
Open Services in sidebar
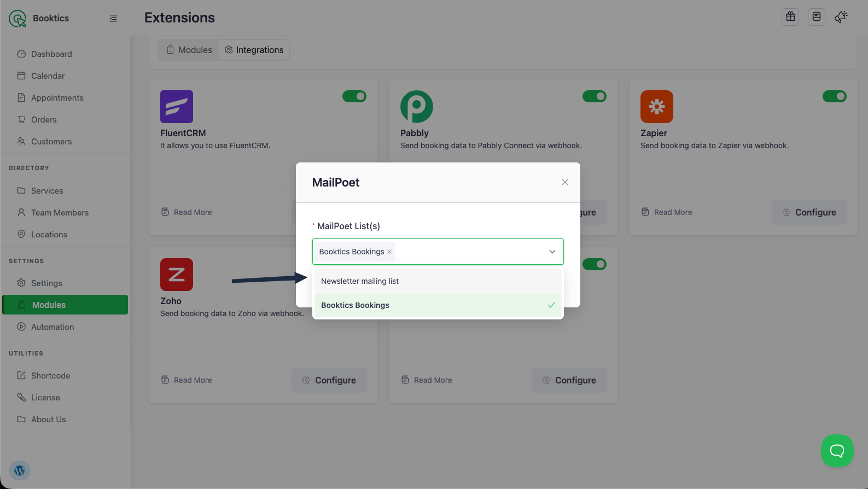pos(65,190)
